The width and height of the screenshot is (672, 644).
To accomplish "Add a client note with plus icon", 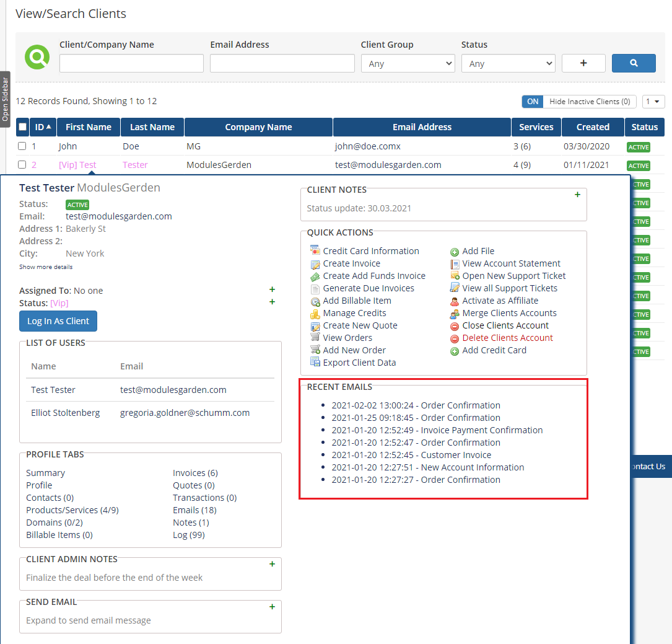I will [577, 195].
